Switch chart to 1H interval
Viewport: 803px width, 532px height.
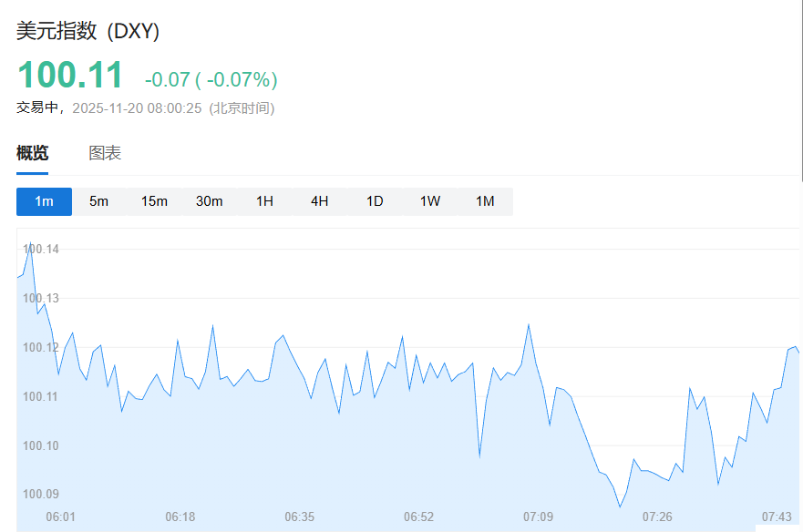(x=264, y=201)
